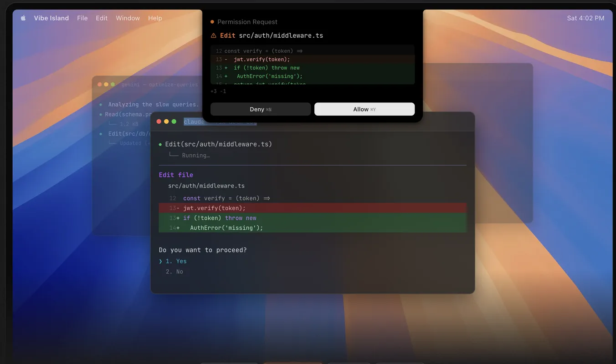Click the red removed line jwt.verify(token)
Screen dimensions: 616x364
[x=313, y=208]
